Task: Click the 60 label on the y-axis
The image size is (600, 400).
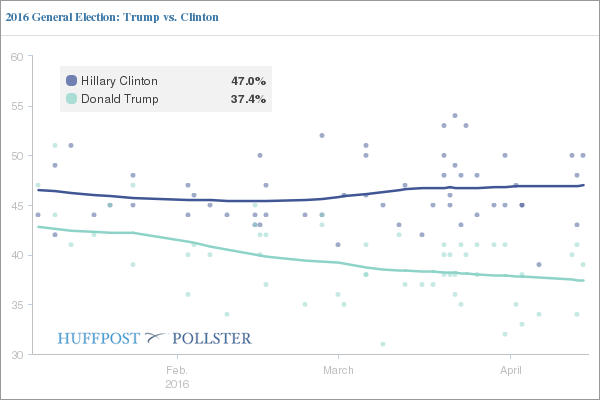Action: click(x=17, y=57)
